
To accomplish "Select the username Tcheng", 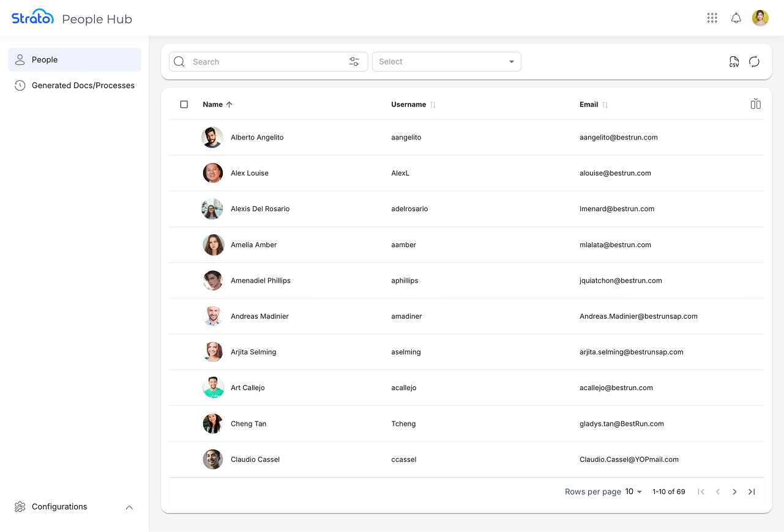I will click(403, 424).
